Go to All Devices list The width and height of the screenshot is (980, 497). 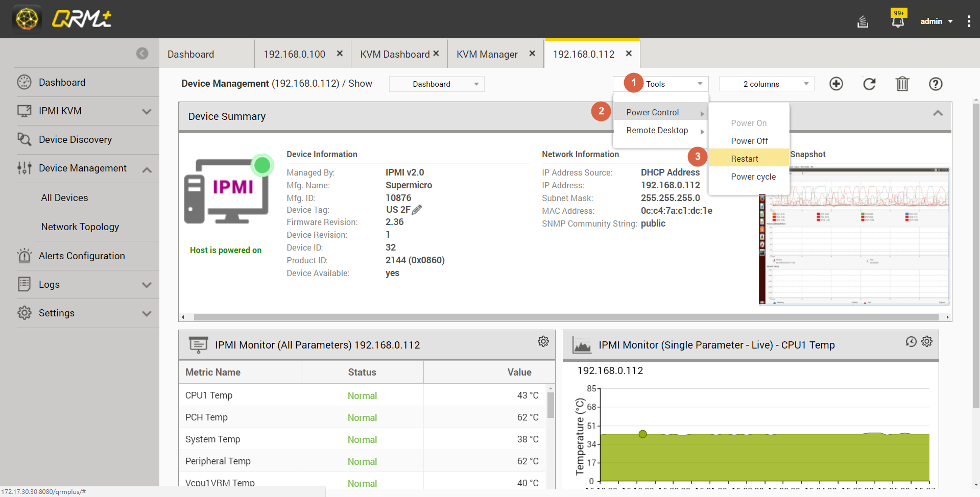(x=64, y=197)
